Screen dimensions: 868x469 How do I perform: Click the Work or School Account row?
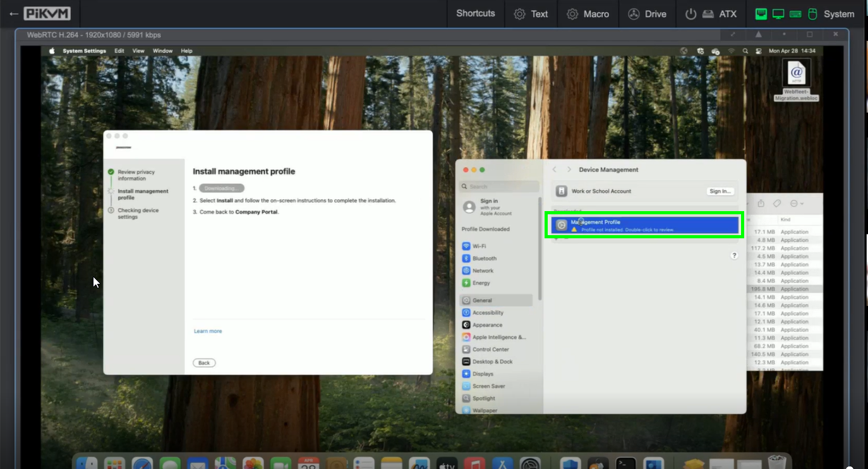pos(644,191)
